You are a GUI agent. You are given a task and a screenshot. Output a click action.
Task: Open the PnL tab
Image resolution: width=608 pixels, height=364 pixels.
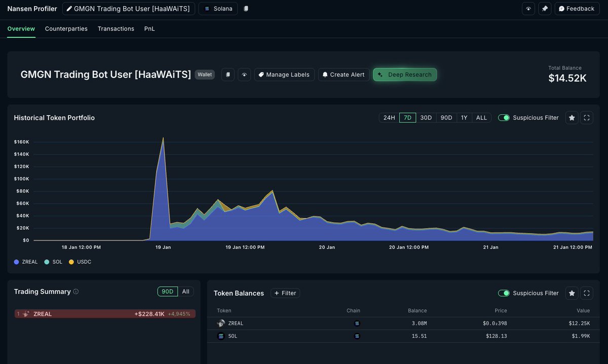(x=149, y=29)
